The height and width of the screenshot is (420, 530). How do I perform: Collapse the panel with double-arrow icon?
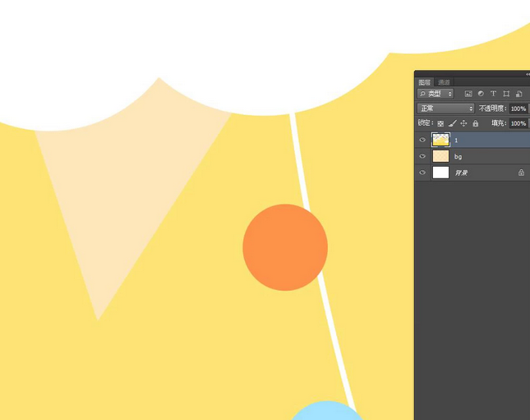(527, 74)
